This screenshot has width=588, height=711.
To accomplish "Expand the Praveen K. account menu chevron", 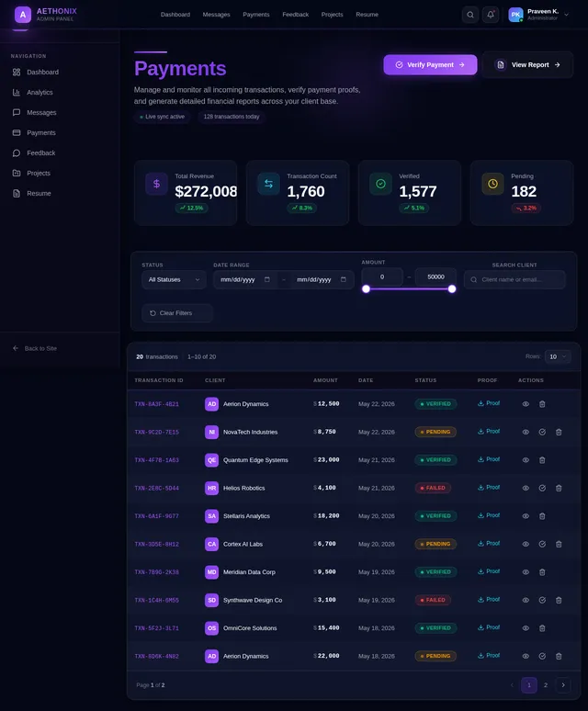I will click(566, 15).
